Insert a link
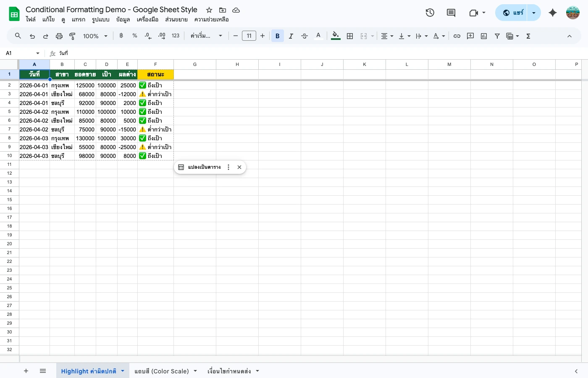The width and height of the screenshot is (588, 378). coord(457,36)
